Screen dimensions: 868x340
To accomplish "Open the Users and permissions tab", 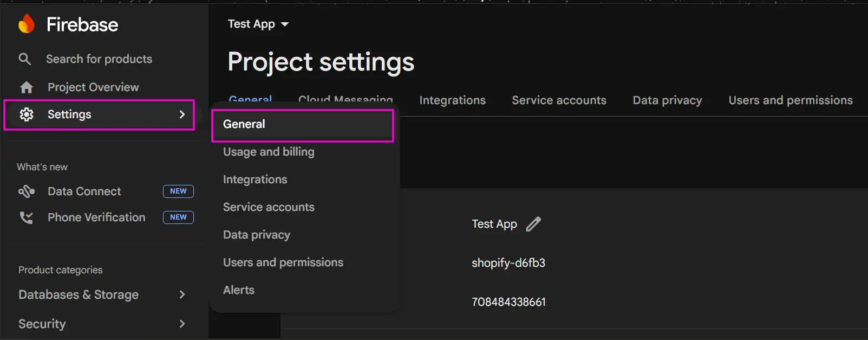I will 790,100.
